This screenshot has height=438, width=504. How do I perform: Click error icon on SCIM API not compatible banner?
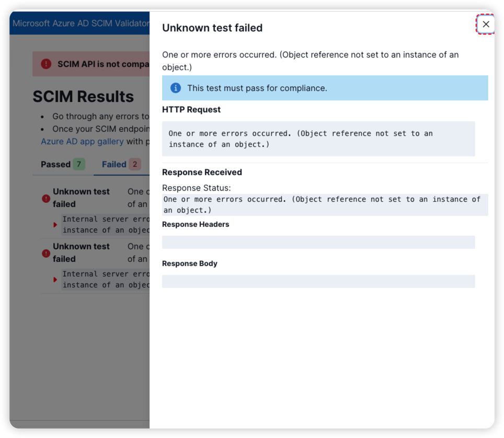coord(46,63)
